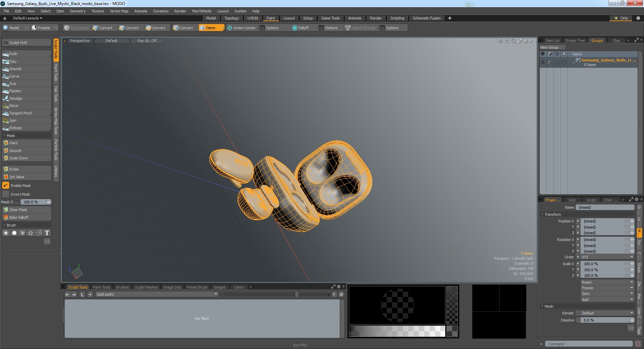This screenshot has height=349, width=644.
Task: Click the viewport zoom magnifier icon
Action: (513, 41)
